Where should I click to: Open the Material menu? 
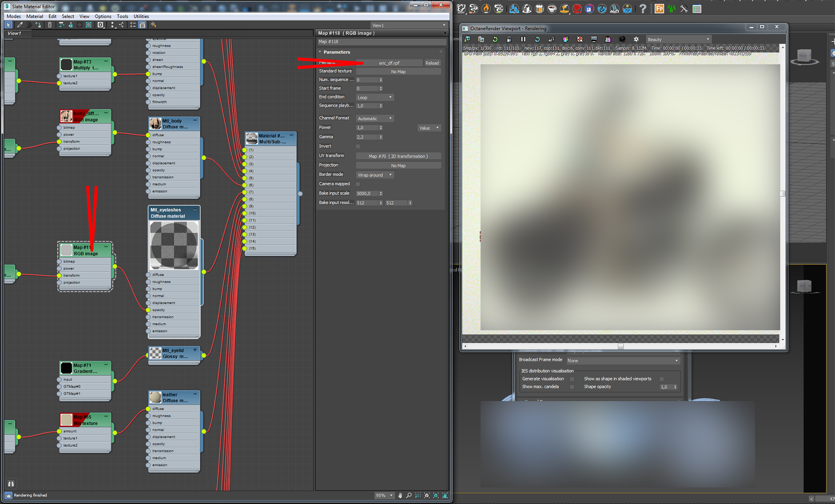point(34,17)
